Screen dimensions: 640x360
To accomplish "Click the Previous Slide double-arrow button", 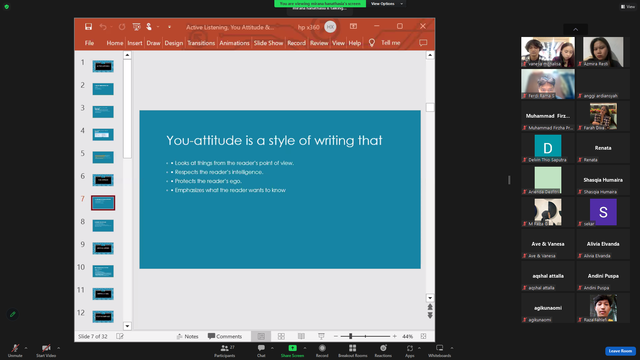I will click(x=430, y=307).
